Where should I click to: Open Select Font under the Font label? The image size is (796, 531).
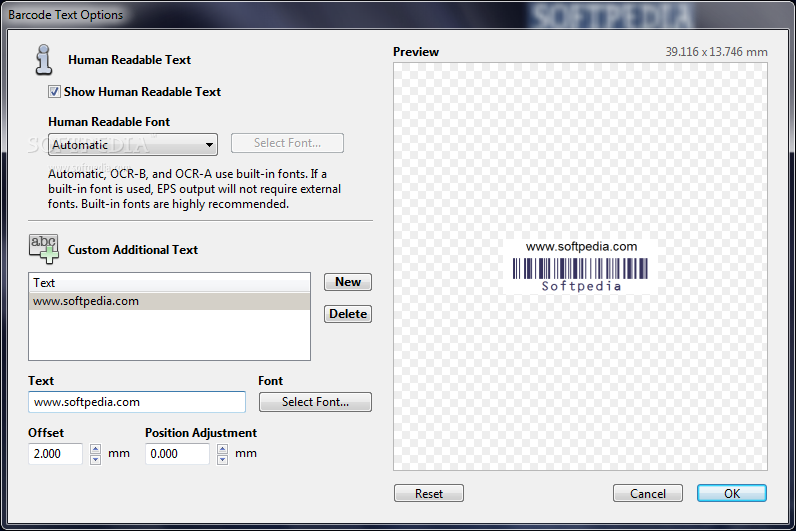(315, 402)
